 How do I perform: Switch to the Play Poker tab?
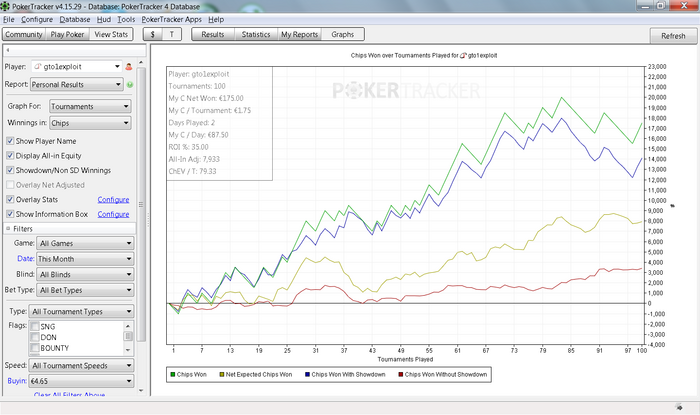coord(67,34)
